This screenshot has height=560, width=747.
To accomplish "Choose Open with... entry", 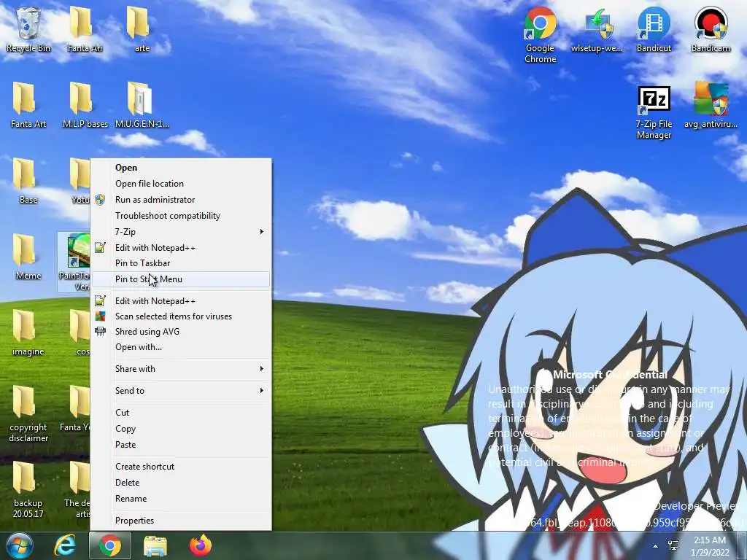I will click(181, 347).
